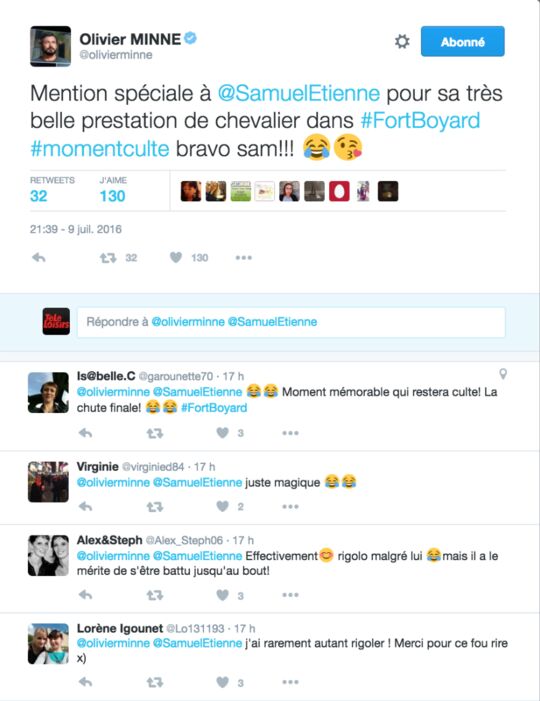Open the #FortBoyard hashtag in main tweet
Viewport: 540px width, 701px height.
coord(420,121)
